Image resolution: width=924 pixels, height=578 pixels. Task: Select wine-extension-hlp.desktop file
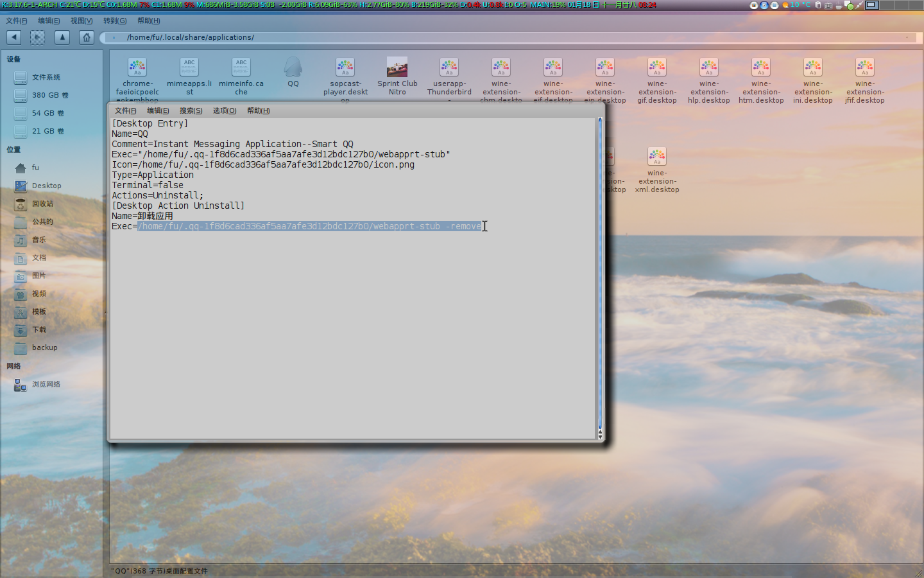709,80
